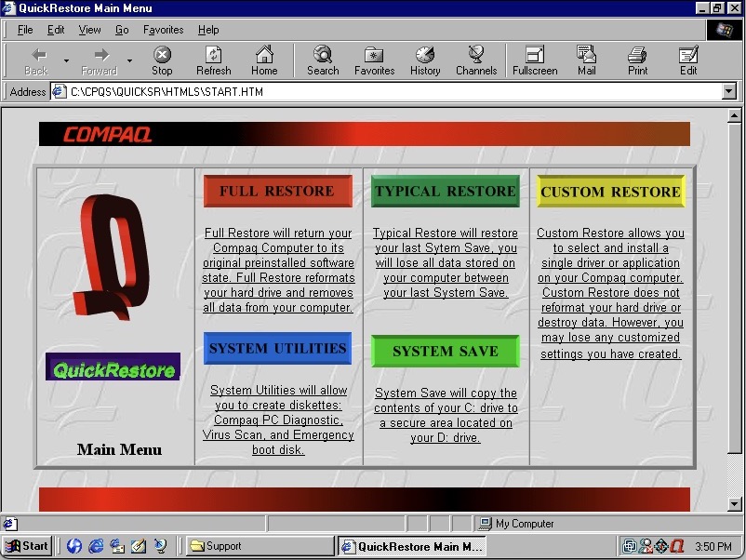
Task: Open the Forward button history dropdown arrow
Action: [x=129, y=61]
